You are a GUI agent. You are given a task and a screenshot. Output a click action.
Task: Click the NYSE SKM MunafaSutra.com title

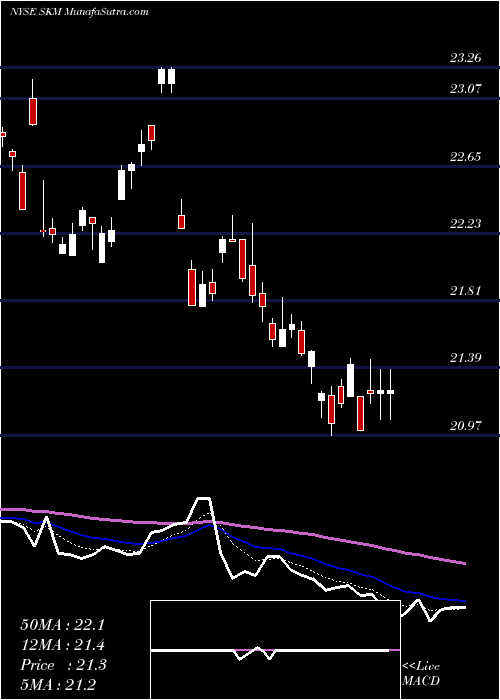(x=79, y=12)
